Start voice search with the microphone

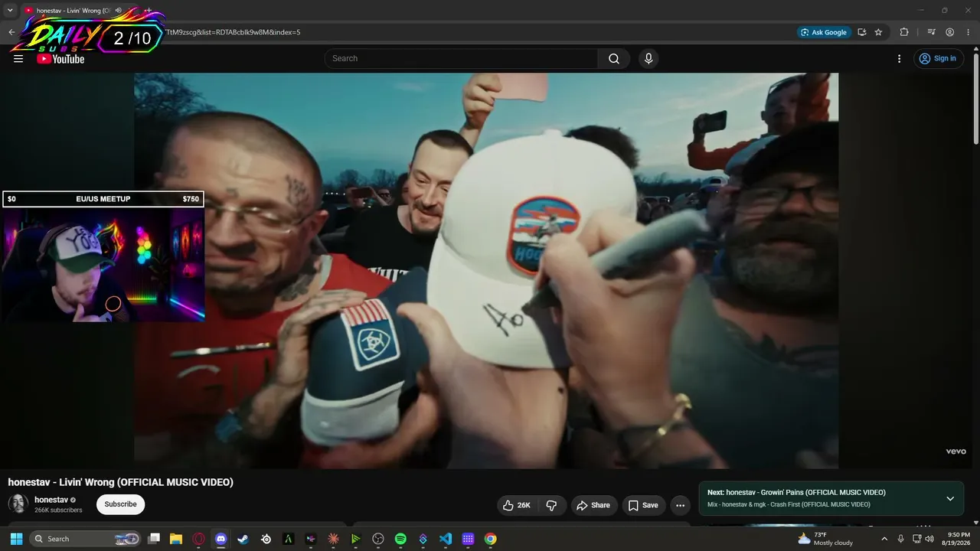648,59
